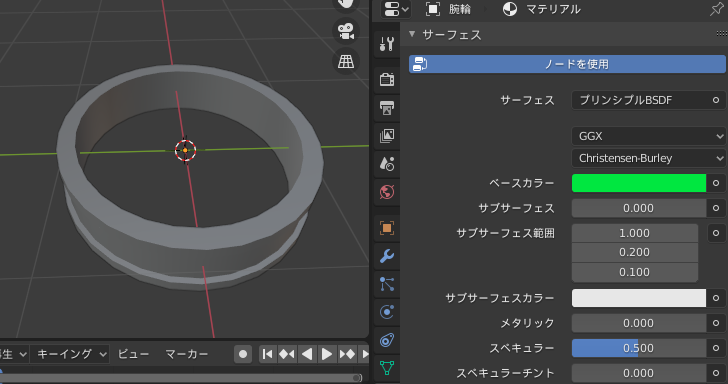Viewport: 728px width, 384px height.
Task: Open the Scene properties tab
Action: (x=387, y=163)
